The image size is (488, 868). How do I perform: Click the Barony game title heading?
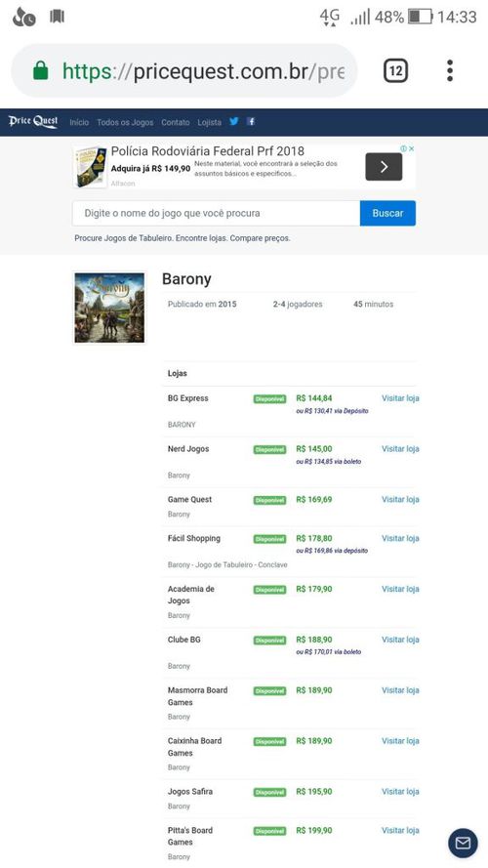point(186,279)
